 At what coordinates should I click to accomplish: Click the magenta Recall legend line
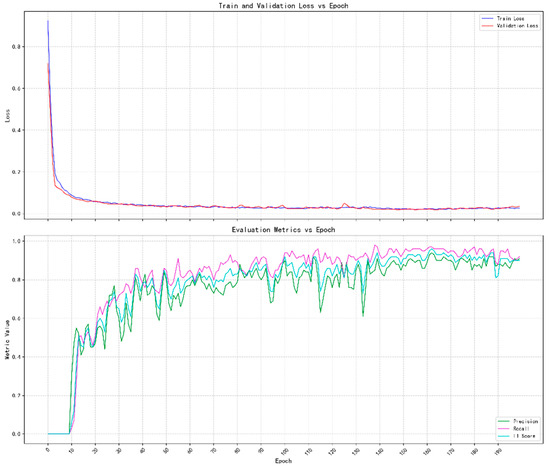point(504,428)
